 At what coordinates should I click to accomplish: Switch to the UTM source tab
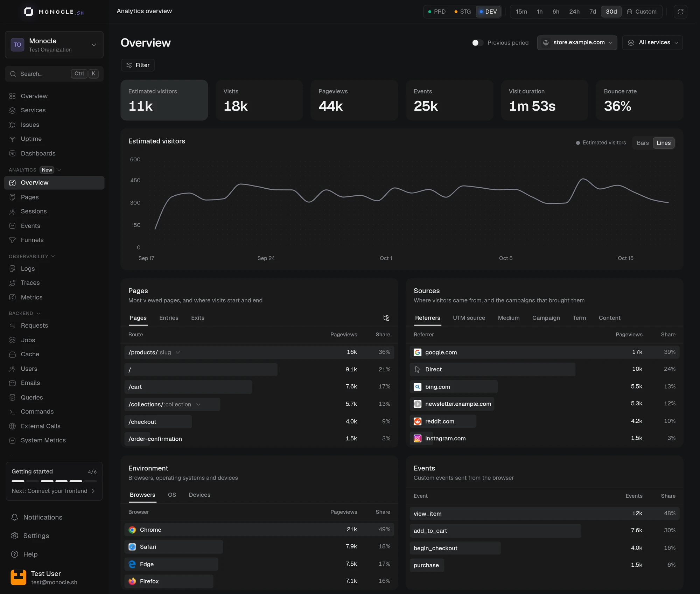pos(469,318)
